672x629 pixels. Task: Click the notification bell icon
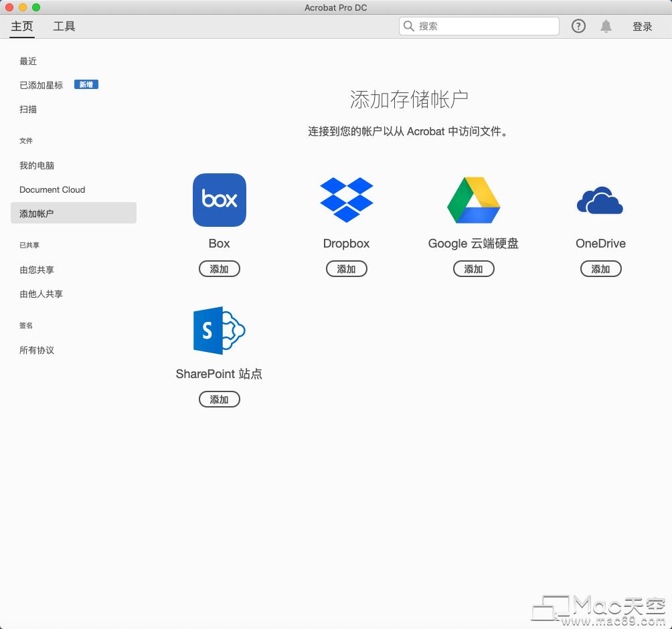tap(606, 26)
